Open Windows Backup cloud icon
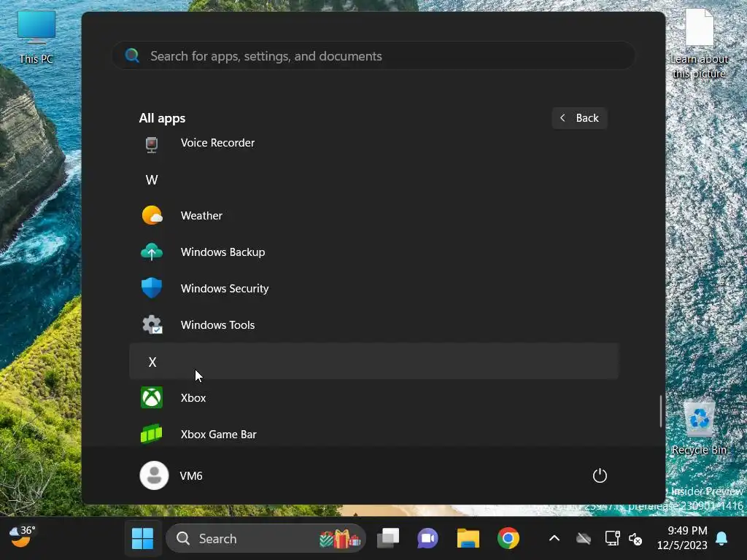Image resolution: width=747 pixels, height=560 pixels. pyautogui.click(x=152, y=252)
